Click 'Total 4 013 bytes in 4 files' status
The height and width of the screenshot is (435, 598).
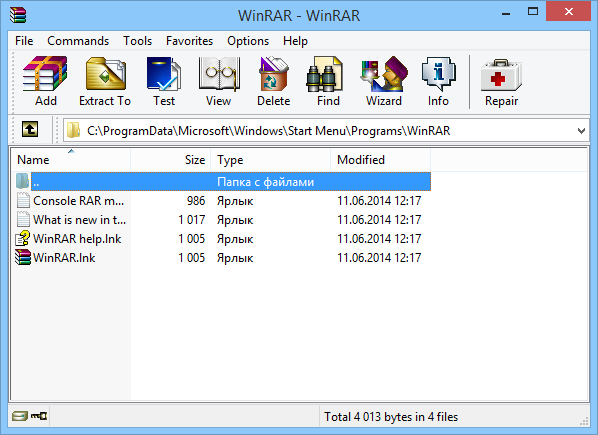point(391,417)
